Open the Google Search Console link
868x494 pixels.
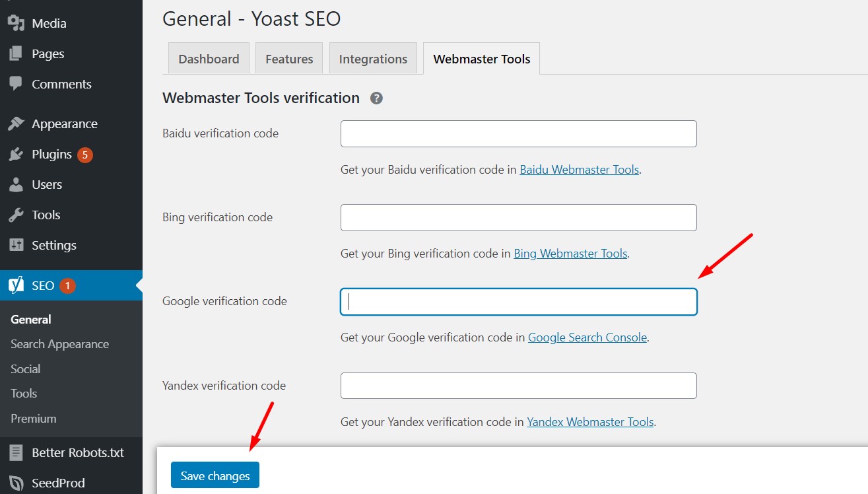[587, 337]
